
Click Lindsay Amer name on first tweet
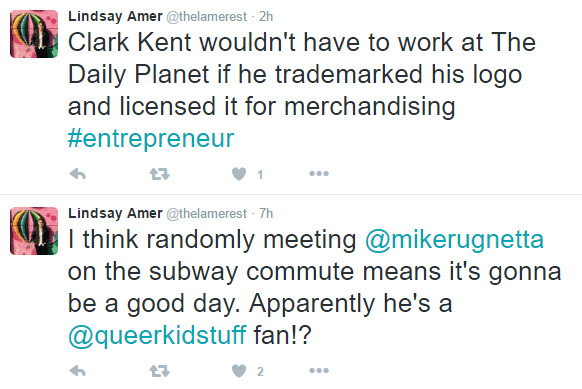coord(115,17)
